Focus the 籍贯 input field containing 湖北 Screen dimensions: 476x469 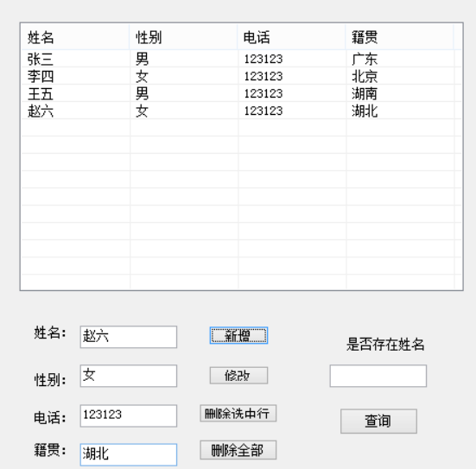pos(129,454)
